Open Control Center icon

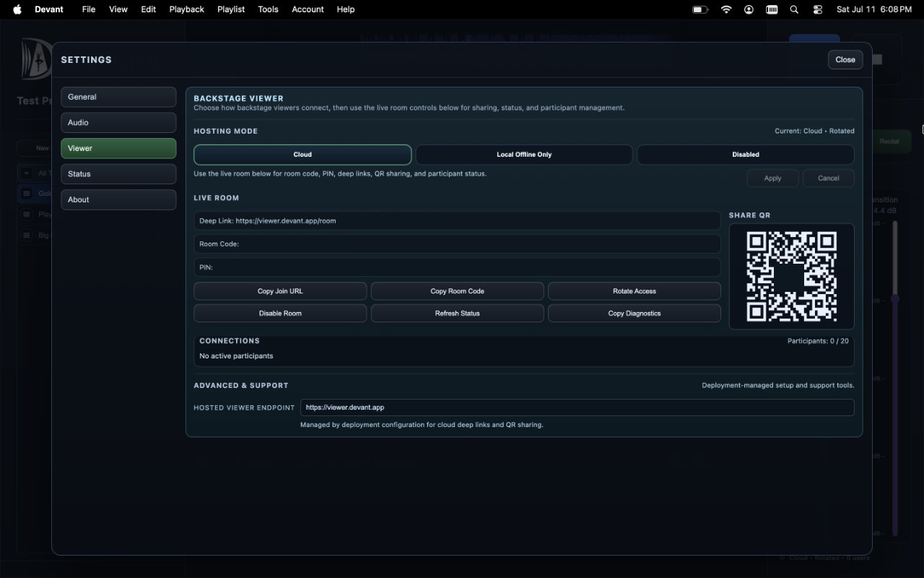tap(818, 9)
